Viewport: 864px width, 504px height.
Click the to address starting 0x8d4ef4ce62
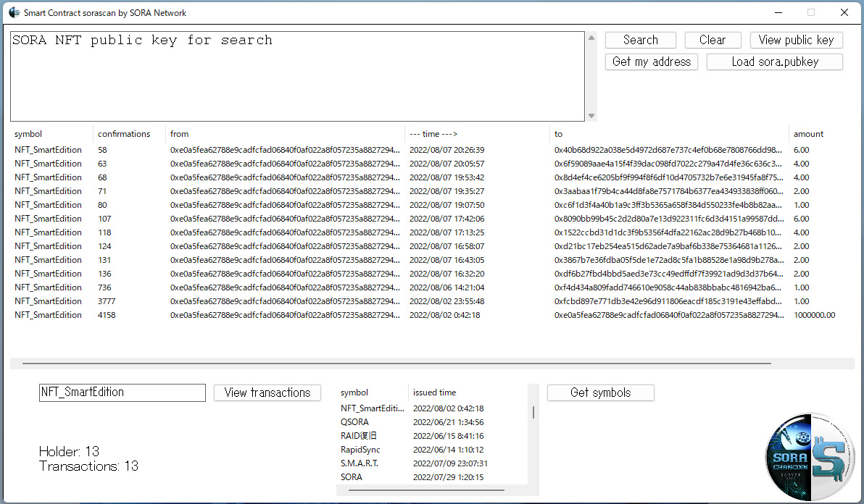[x=669, y=177]
